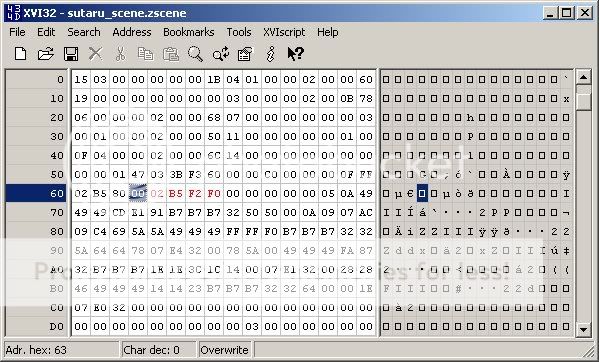599x362 pixels.
Task: Select address row label 80
Action: pos(36,231)
